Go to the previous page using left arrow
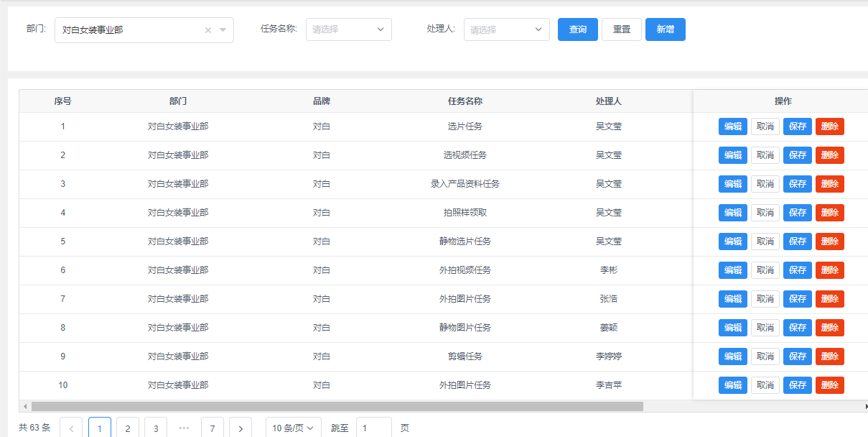The image size is (868, 437). coord(71,428)
